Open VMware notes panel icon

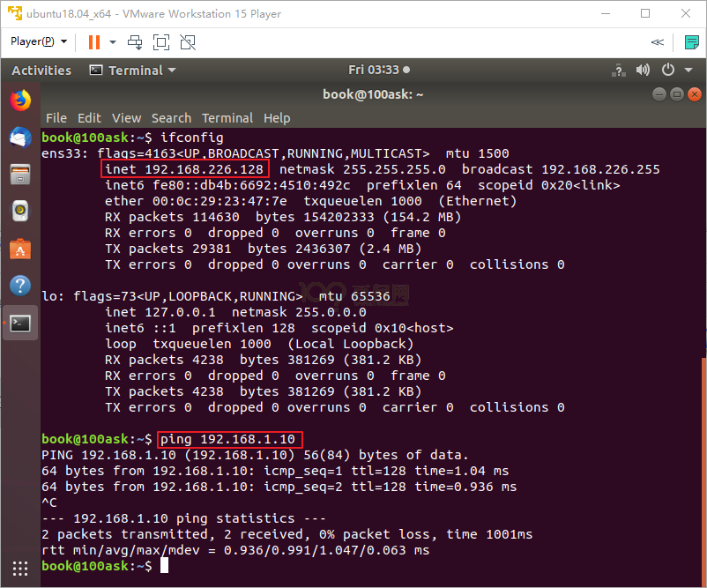(x=691, y=42)
